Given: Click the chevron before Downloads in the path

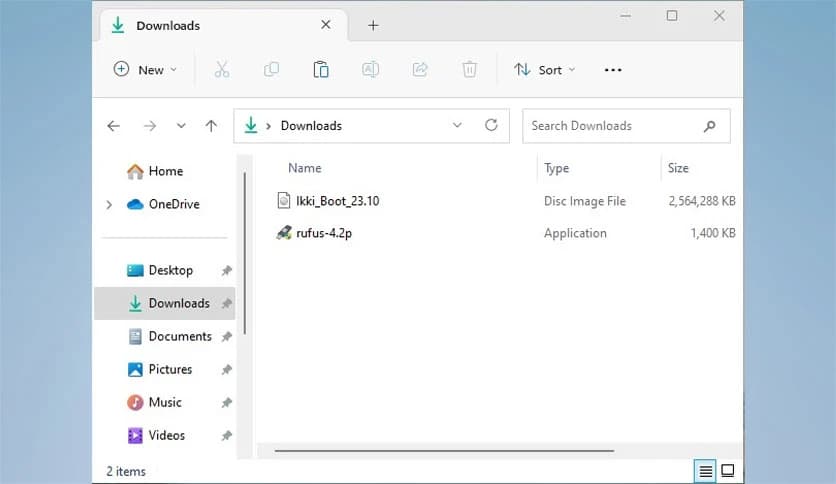Looking at the screenshot, I should coord(269,126).
